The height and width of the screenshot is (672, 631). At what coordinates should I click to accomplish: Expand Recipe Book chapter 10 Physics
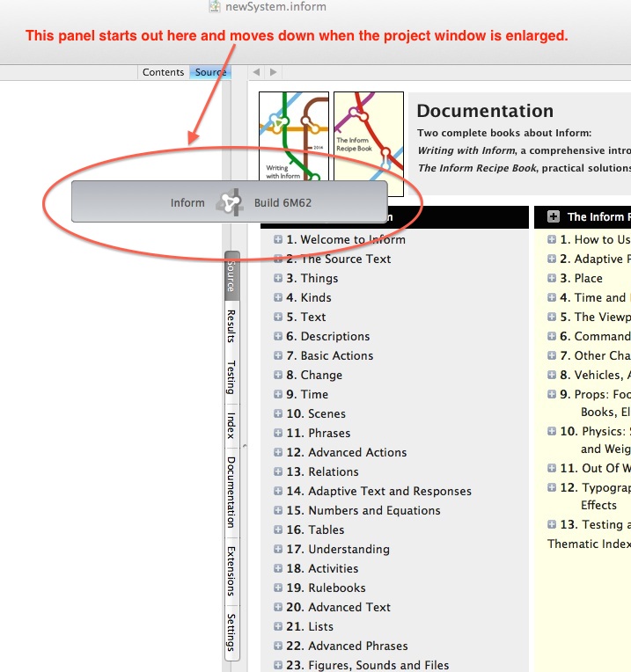552,431
